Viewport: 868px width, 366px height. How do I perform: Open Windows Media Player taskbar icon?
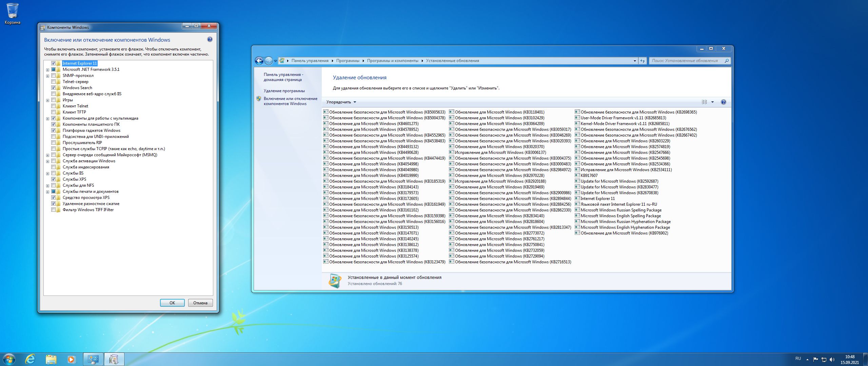[x=72, y=359]
